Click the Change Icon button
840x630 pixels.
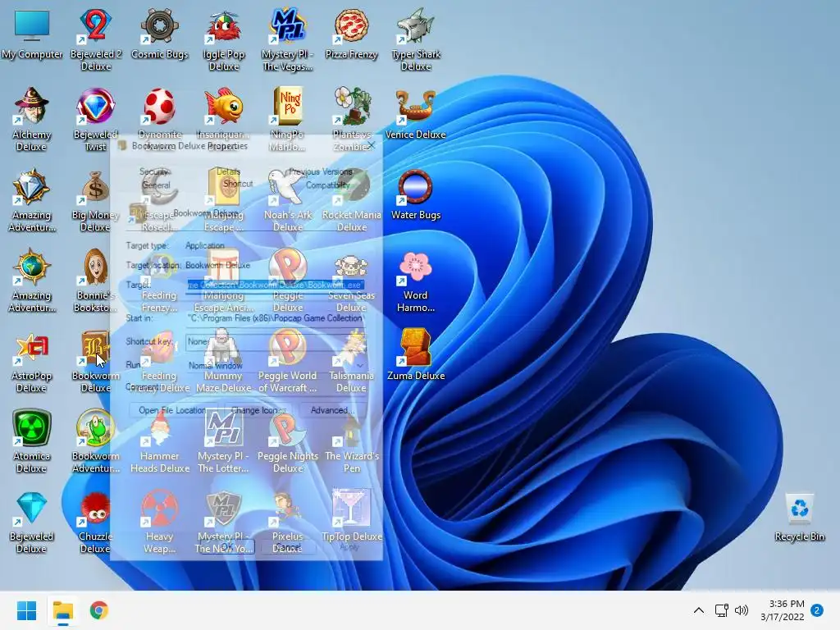point(257,410)
